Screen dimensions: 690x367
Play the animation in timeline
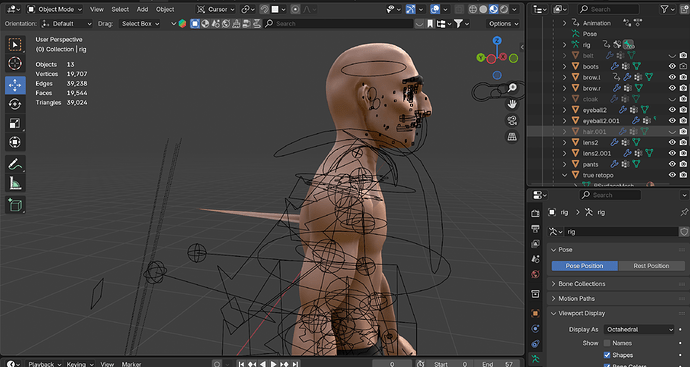tap(273, 364)
